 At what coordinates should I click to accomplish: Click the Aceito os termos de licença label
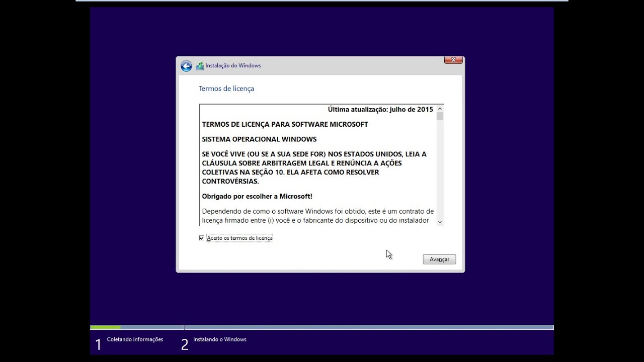239,238
